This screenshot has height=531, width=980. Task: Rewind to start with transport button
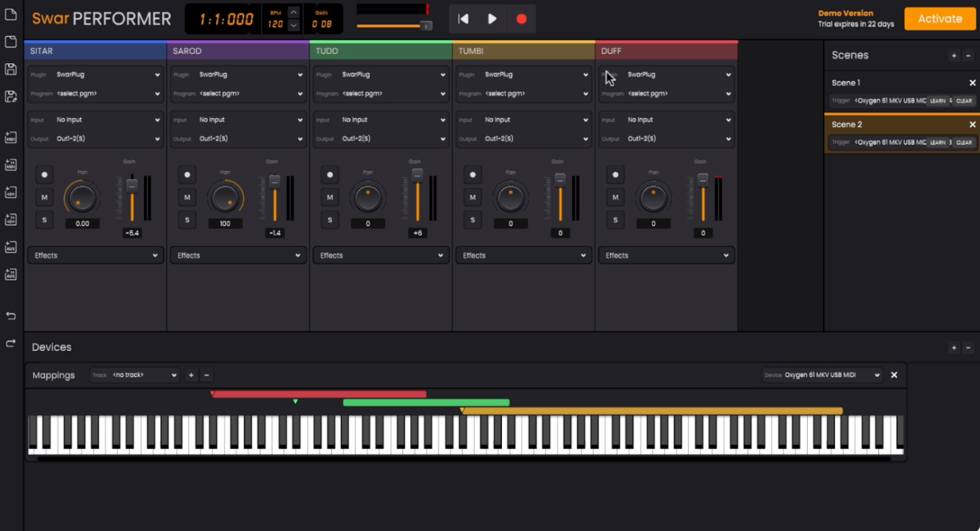[464, 19]
